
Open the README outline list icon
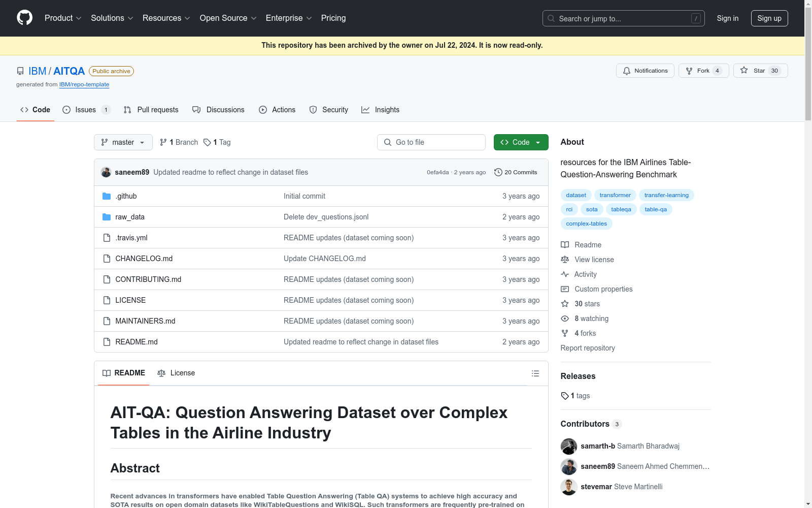tap(535, 373)
